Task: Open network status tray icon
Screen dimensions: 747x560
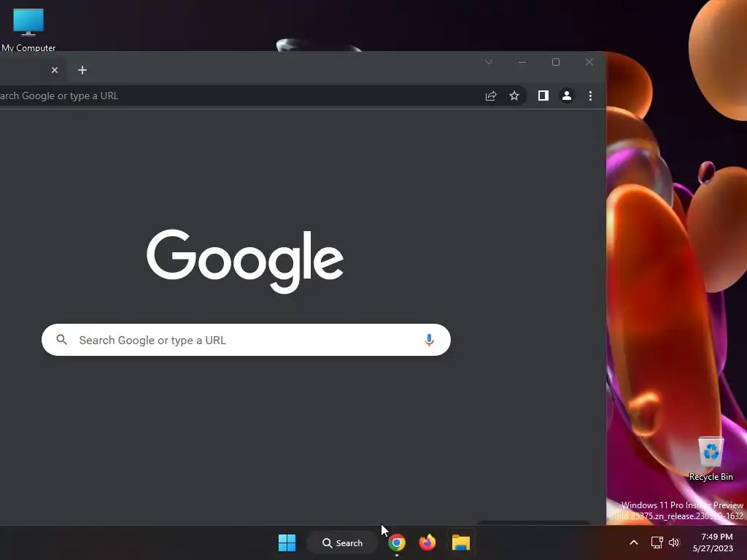Action: [x=657, y=542]
